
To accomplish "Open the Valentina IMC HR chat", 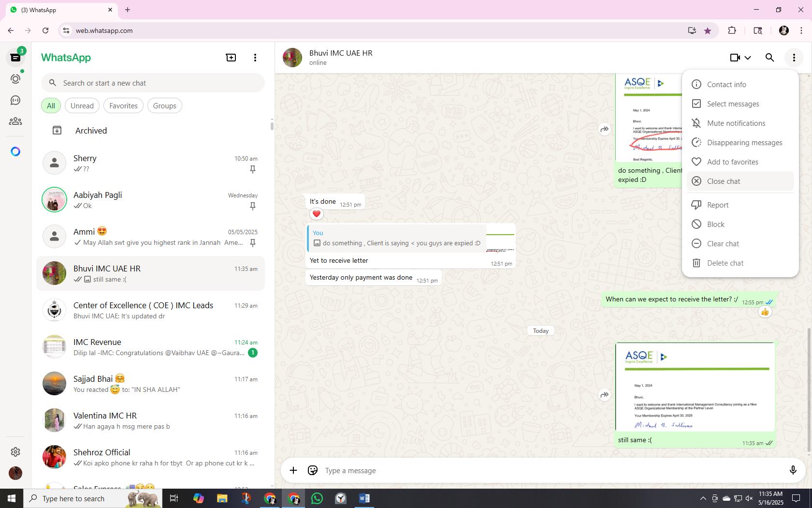I will pos(151,420).
